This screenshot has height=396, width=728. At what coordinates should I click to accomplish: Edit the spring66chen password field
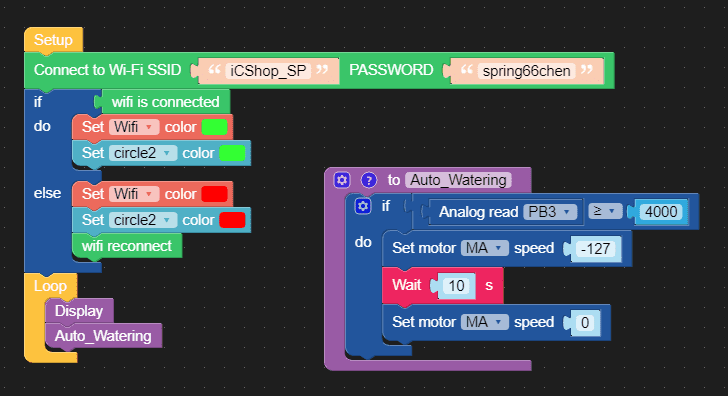[x=526, y=71]
